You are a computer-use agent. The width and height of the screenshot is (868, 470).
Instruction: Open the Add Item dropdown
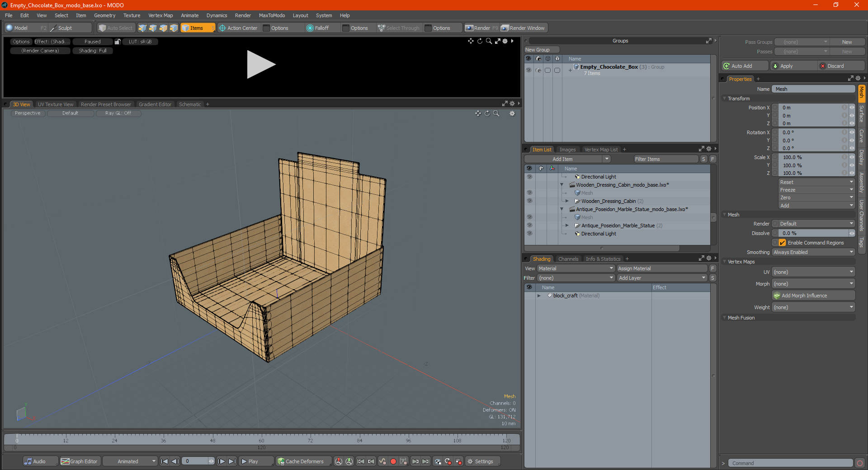coord(567,159)
